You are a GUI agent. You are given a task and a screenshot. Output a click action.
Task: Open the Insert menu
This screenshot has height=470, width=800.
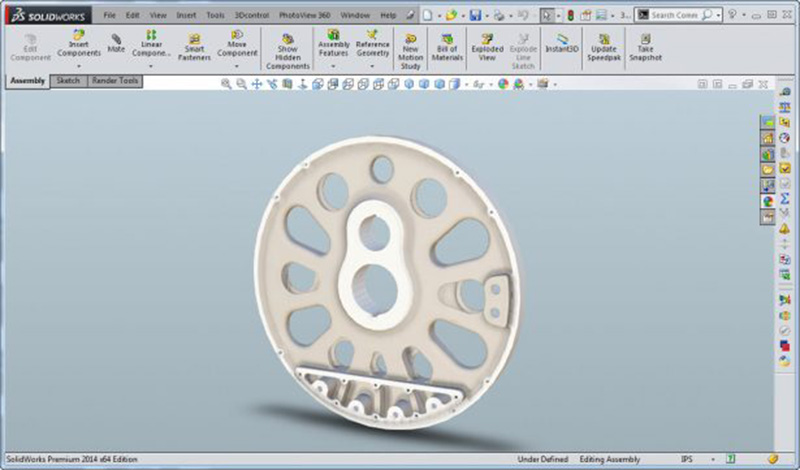click(186, 16)
